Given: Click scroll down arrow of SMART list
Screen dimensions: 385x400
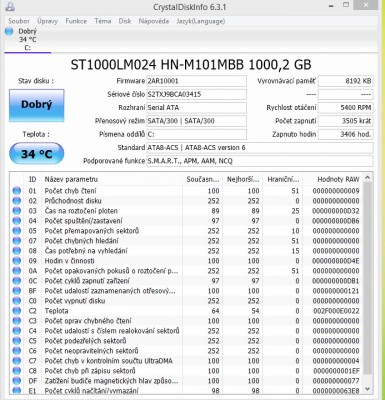Looking at the screenshot, I should (367, 388).
